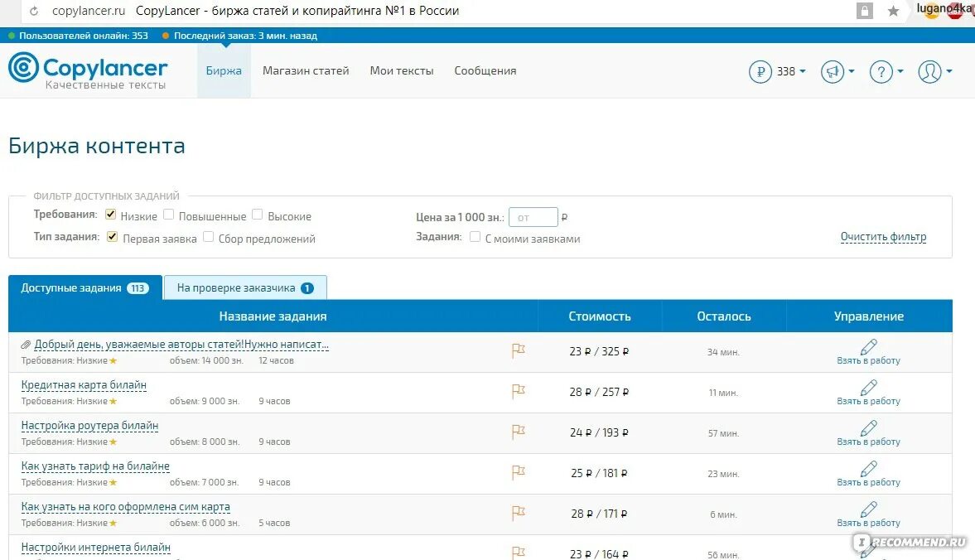
Task: Click flag icon for Добрый день task
Action: click(x=518, y=351)
